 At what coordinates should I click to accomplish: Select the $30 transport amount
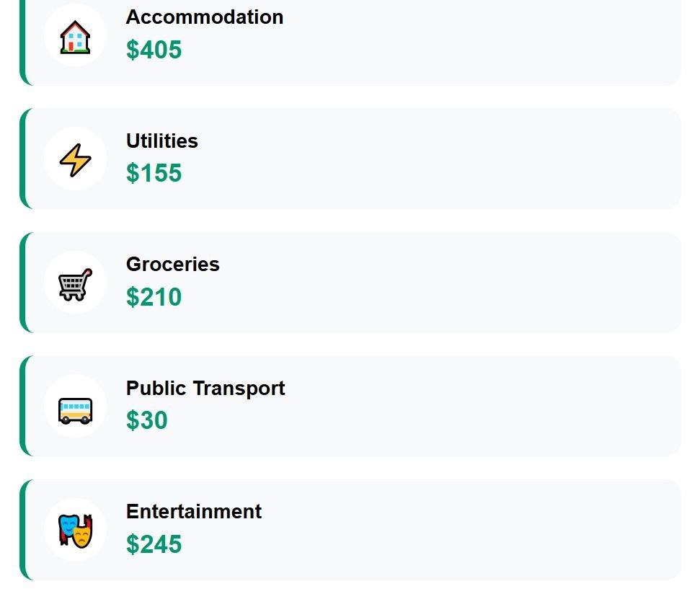146,420
